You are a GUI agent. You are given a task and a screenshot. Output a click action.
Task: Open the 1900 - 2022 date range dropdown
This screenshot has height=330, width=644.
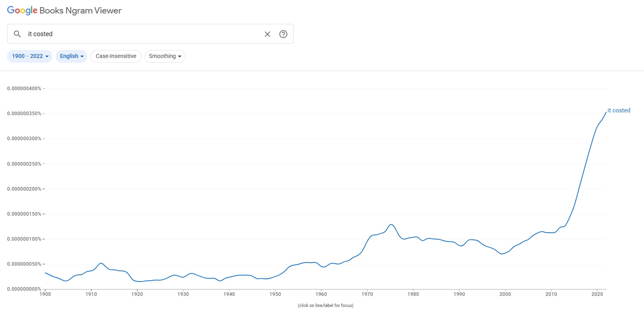(30, 56)
